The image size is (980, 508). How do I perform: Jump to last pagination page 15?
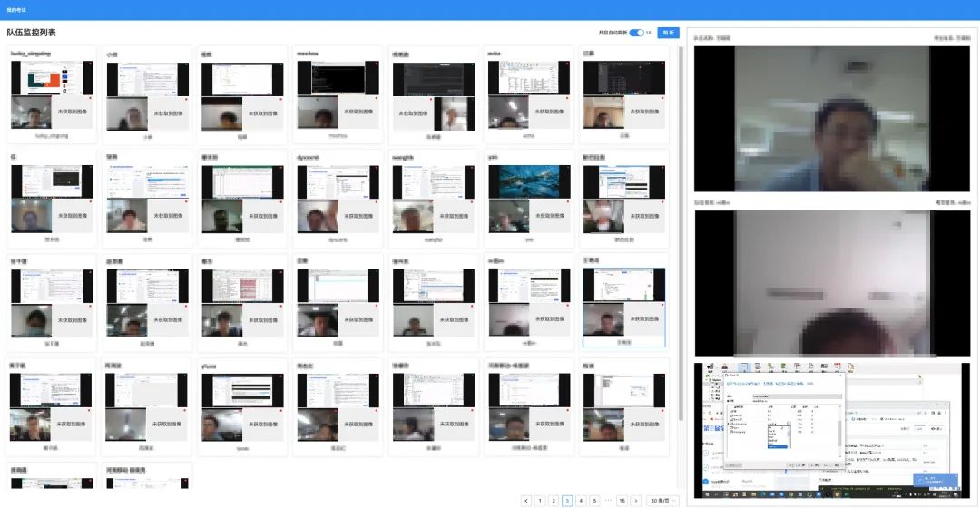click(x=622, y=501)
